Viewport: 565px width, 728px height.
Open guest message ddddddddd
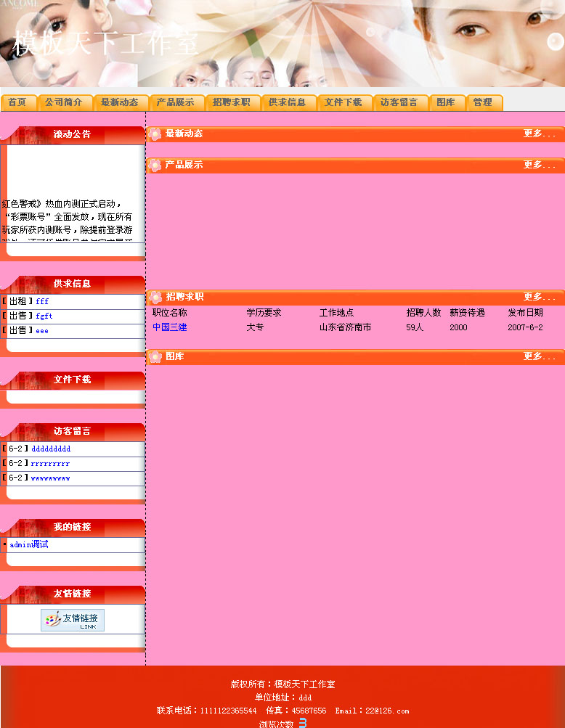point(51,449)
